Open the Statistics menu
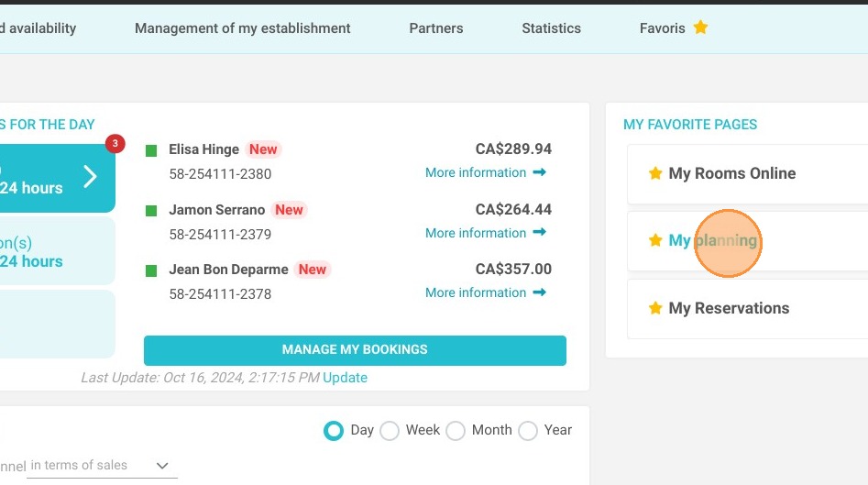The height and width of the screenshot is (485, 868). pyautogui.click(x=552, y=28)
